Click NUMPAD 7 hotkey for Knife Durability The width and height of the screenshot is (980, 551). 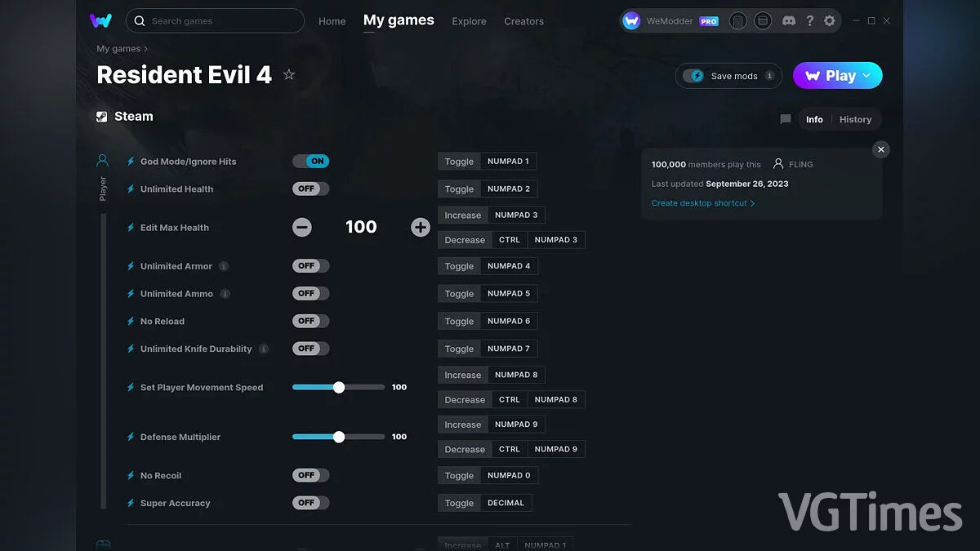(509, 349)
